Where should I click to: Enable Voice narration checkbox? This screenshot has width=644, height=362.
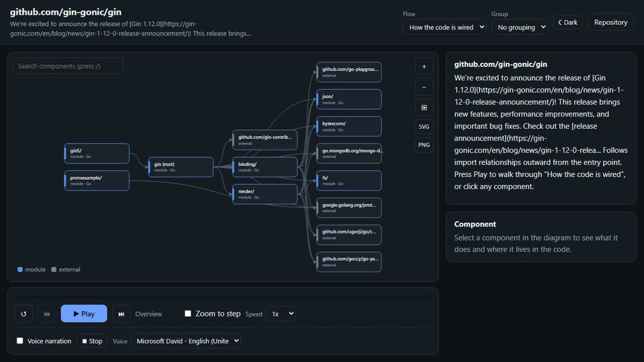pyautogui.click(x=19, y=341)
